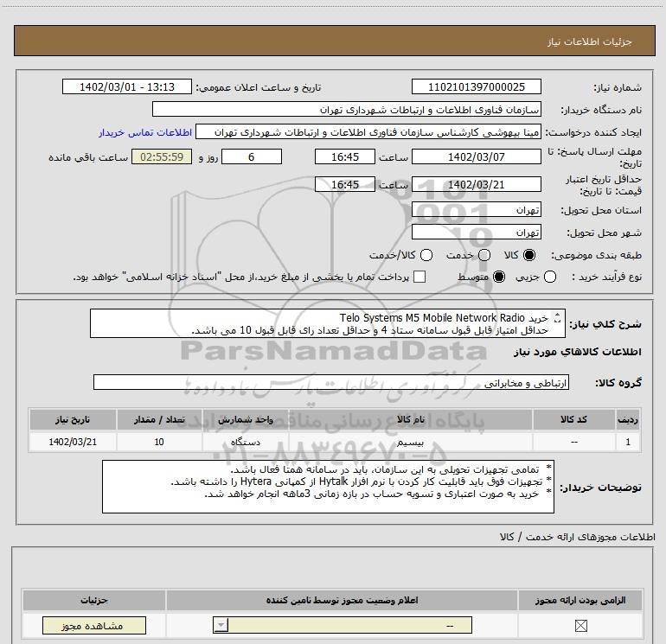Click the buyer notes text area
This screenshot has width=666, height=644.
(328, 487)
